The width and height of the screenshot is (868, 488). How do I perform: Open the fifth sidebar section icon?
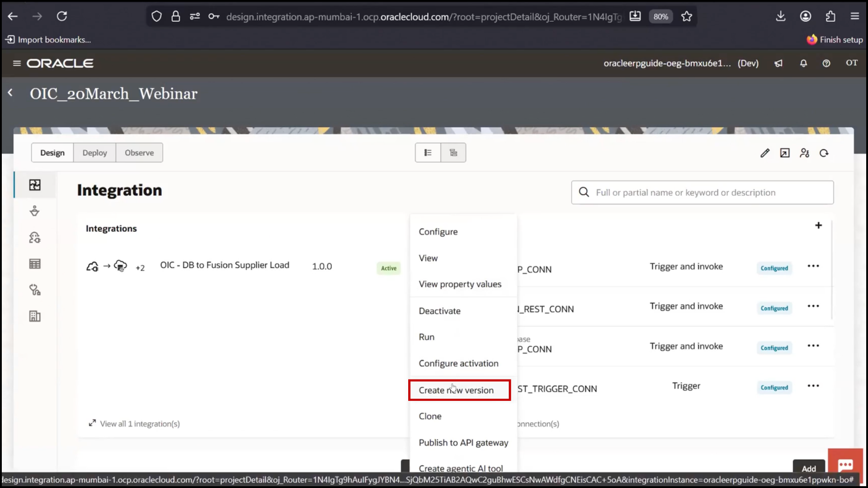[x=35, y=290]
